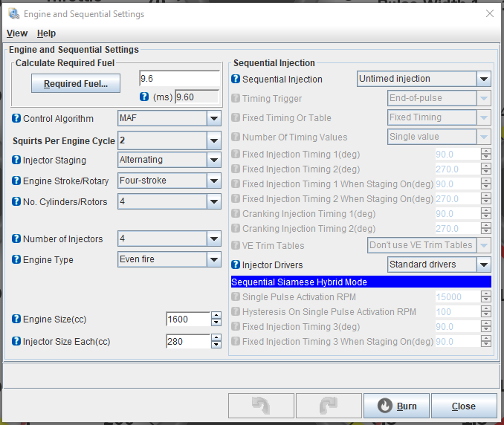The height and width of the screenshot is (425, 504).
Task: Click the Sequential Siamese Hybrid Mode header
Action: coord(361,282)
